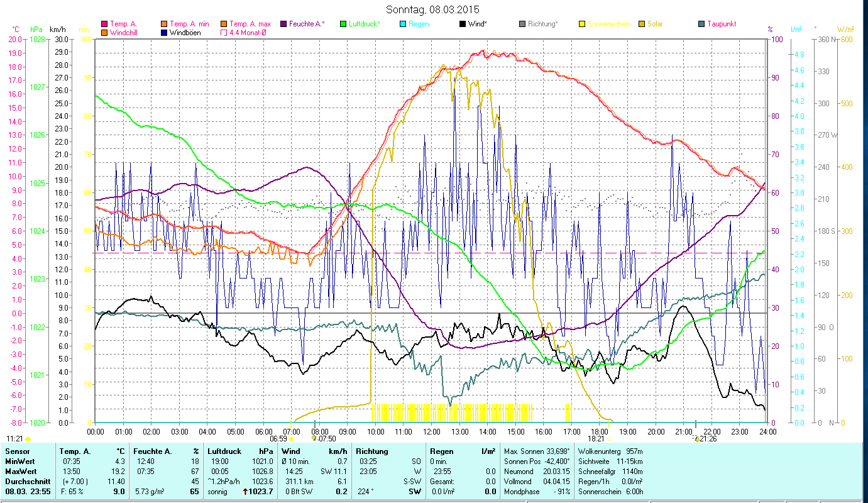Click the Windböen legend label
868x503 pixels.
pos(185,33)
